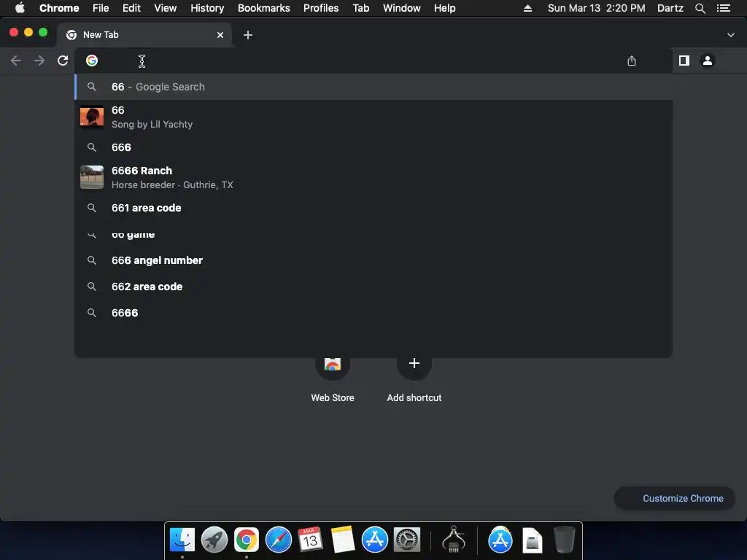Open the View menu
Image resolution: width=747 pixels, height=560 pixels.
point(166,8)
